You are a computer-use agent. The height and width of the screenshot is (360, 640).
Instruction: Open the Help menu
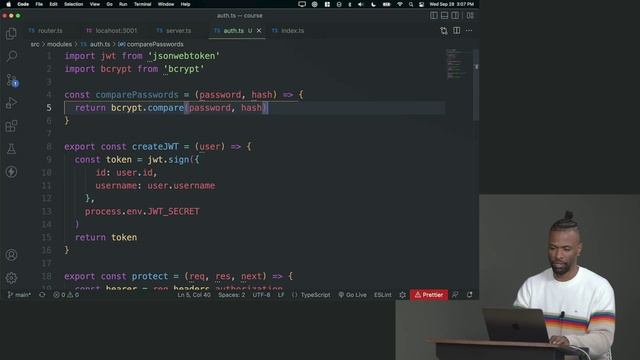click(x=185, y=4)
